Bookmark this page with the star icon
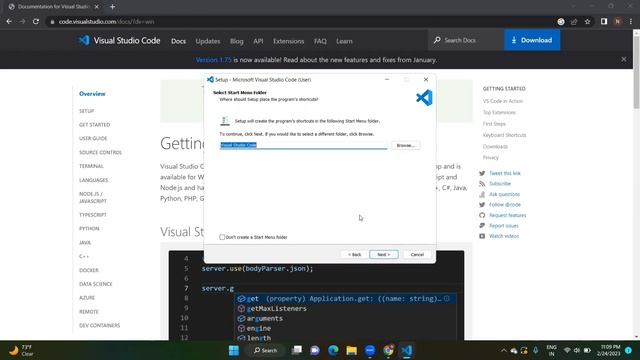 tap(587, 22)
